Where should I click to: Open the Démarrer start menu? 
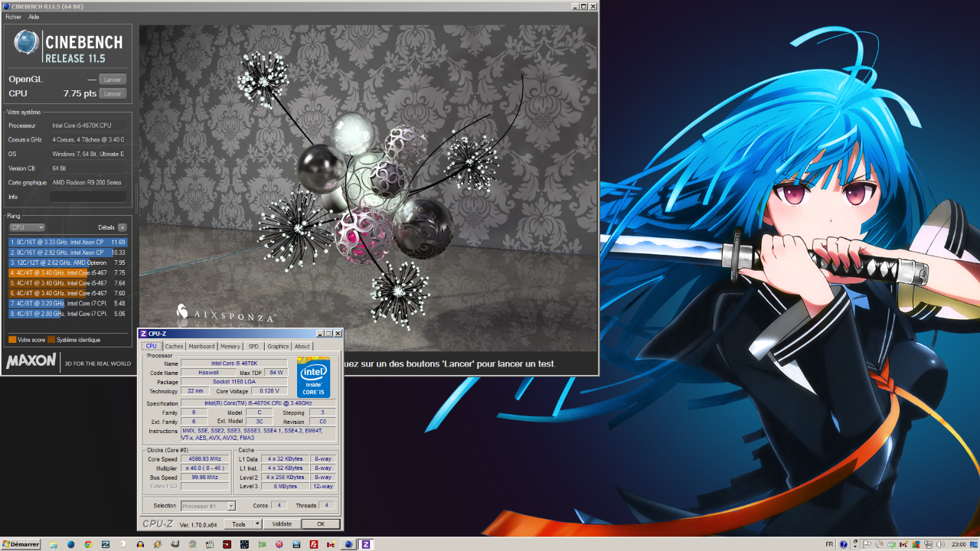pyautogui.click(x=21, y=544)
